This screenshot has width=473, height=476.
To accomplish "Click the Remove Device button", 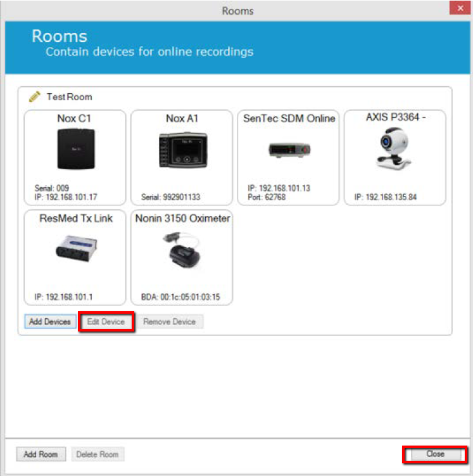I will 170,321.
